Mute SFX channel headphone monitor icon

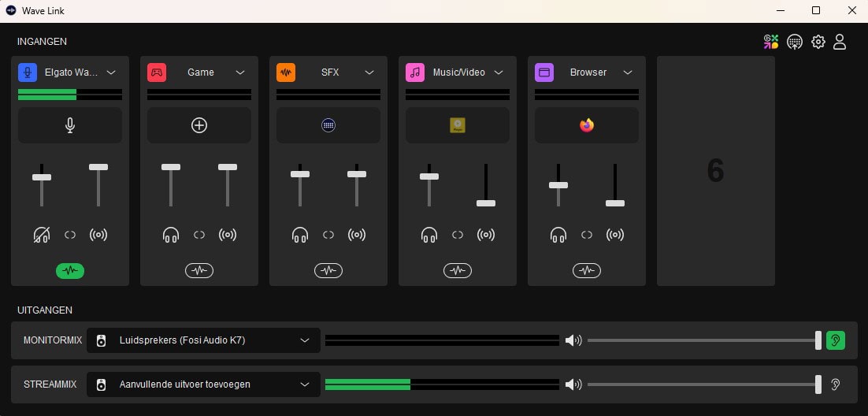[x=300, y=235]
